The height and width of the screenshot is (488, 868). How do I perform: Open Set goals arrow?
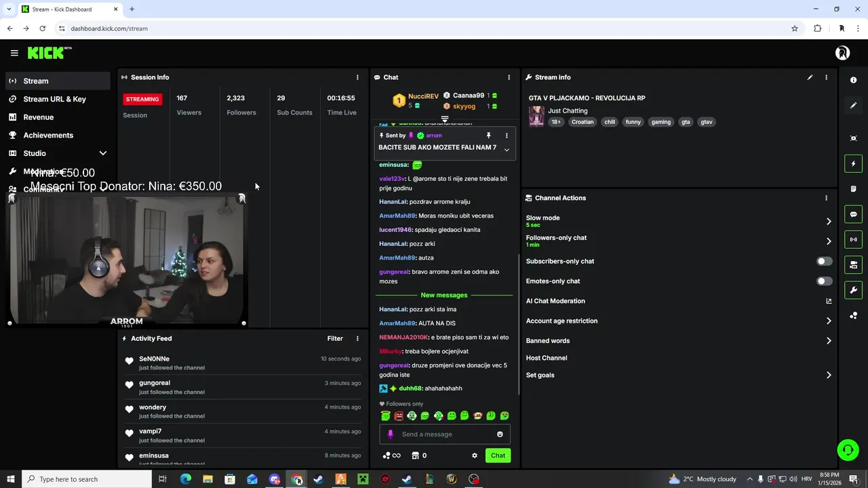[828, 375]
